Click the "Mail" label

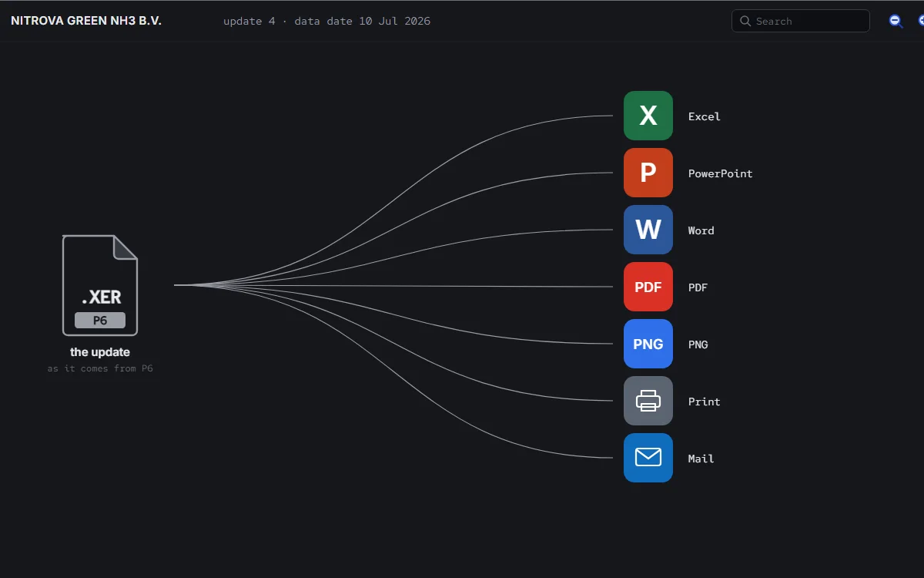[x=701, y=459]
